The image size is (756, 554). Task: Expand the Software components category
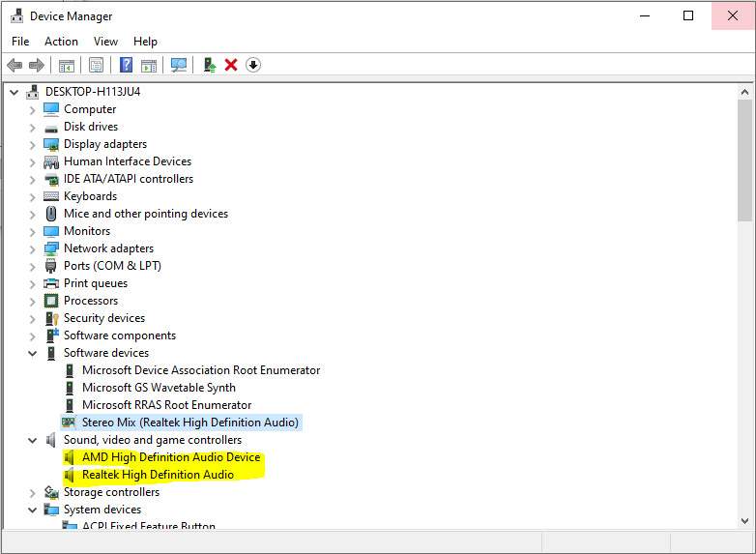click(32, 336)
